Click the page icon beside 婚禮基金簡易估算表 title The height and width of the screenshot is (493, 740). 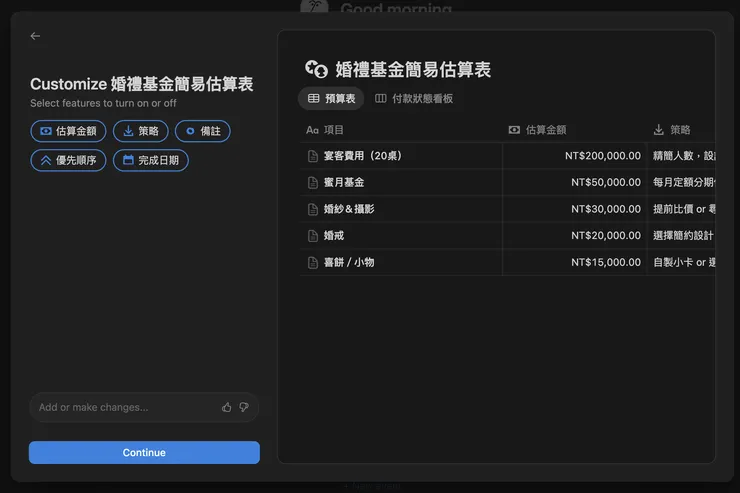pos(316,70)
